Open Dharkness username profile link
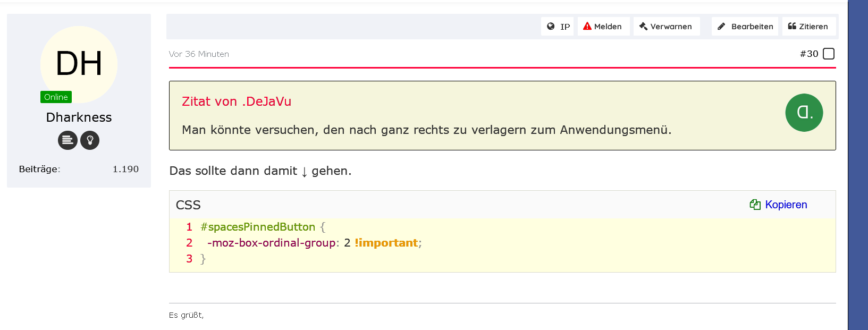Viewport: 868px width, 330px height. [x=79, y=117]
